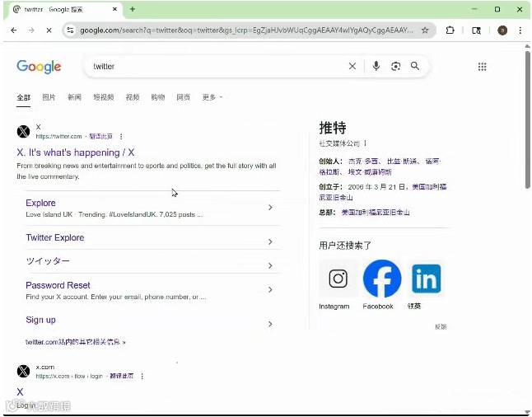Switch to the 新闻 tab
The image size is (532, 417).
tap(74, 97)
